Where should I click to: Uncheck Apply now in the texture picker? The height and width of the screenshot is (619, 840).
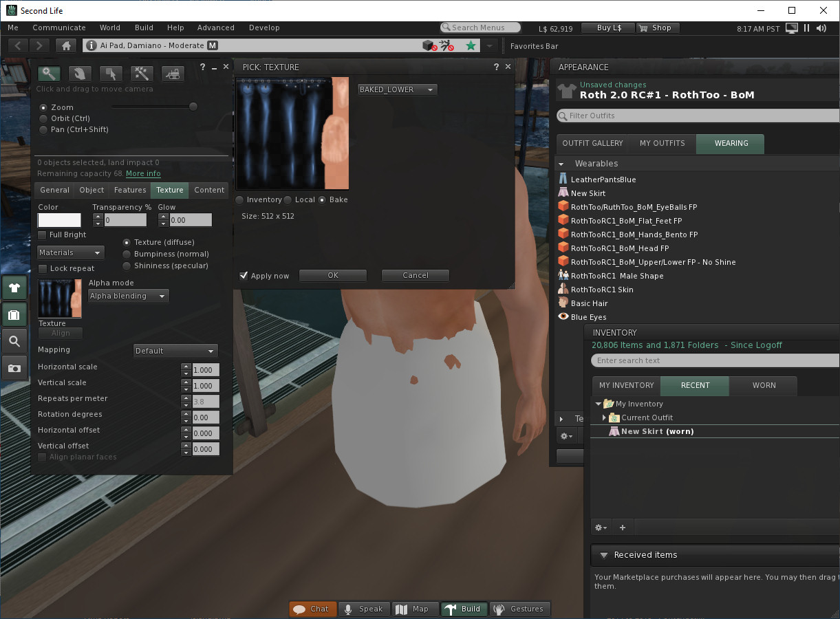243,276
